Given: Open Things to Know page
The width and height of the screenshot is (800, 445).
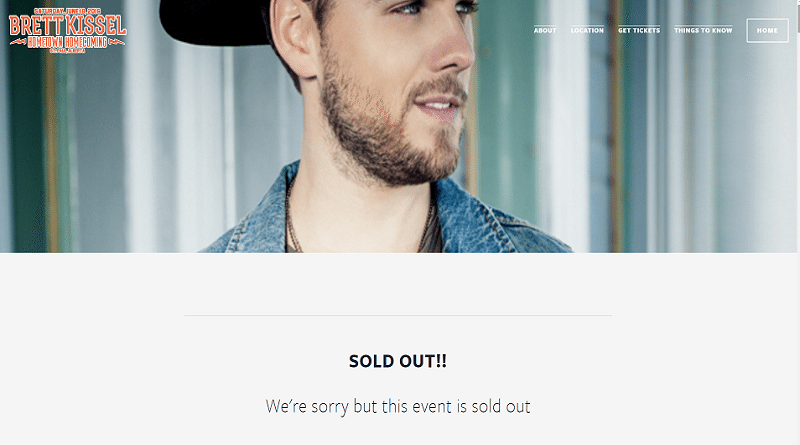Looking at the screenshot, I should click(x=703, y=31).
